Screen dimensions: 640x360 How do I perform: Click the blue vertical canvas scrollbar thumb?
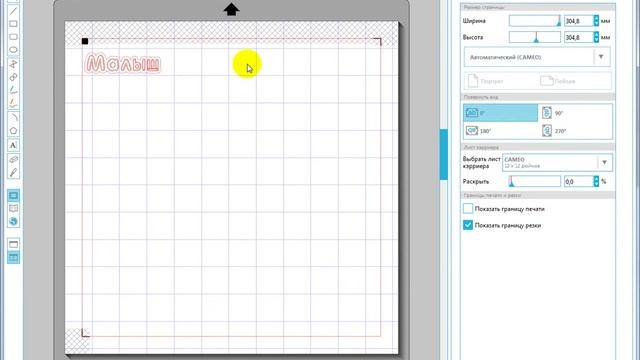[444, 154]
